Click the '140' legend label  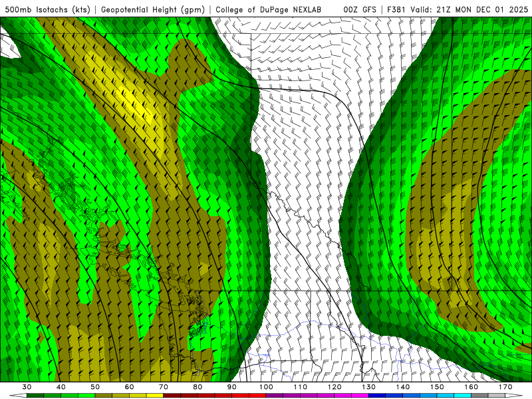click(x=403, y=387)
